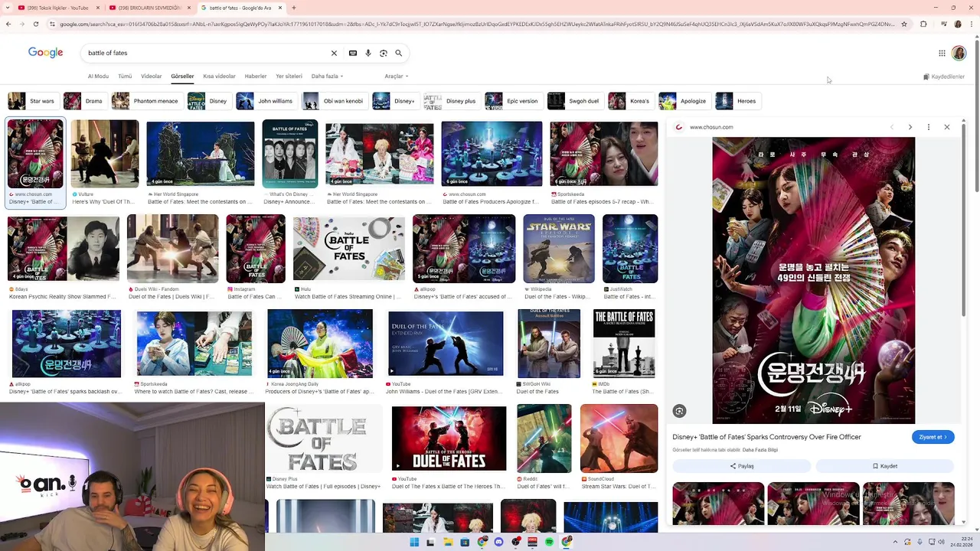The height and width of the screenshot is (551, 980).
Task: Click Paylaş share button
Action: (x=742, y=466)
